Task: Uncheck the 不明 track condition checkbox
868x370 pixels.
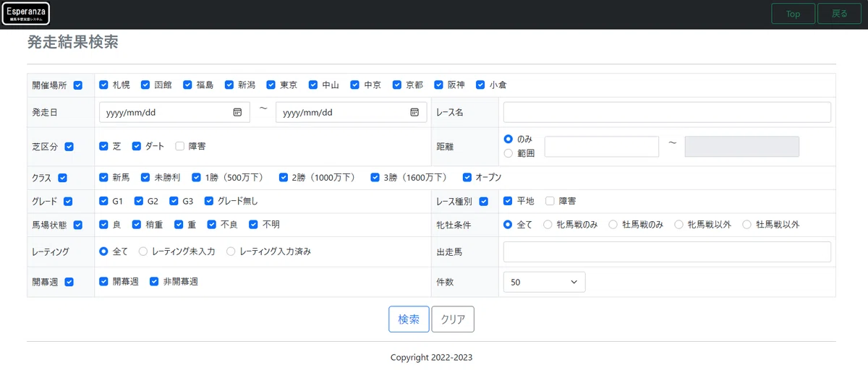Action: click(254, 225)
